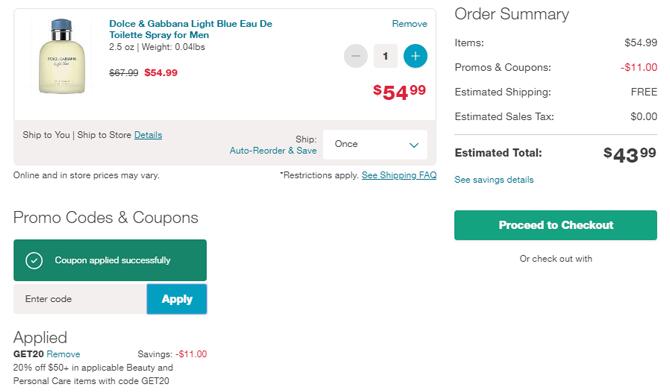Viewport: 670px width, 392px height.
Task: Click the Coupon applied successfully banner
Action: pyautogui.click(x=110, y=260)
